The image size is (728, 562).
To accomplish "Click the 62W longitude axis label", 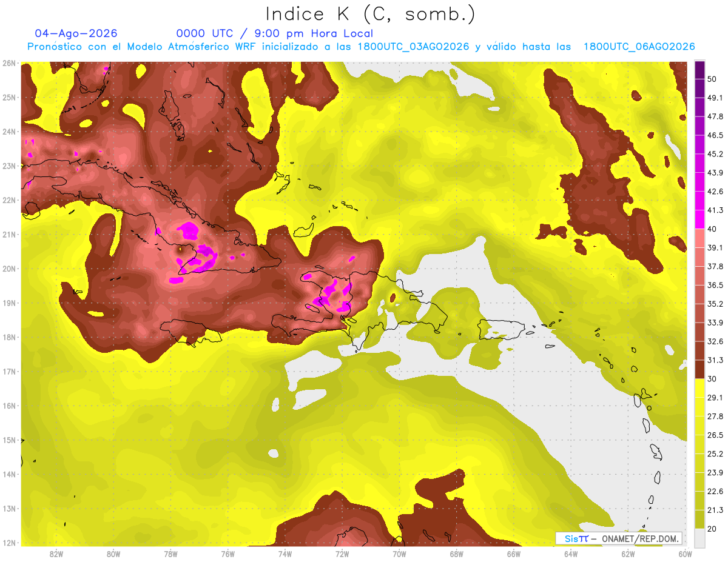I will click(x=628, y=554).
